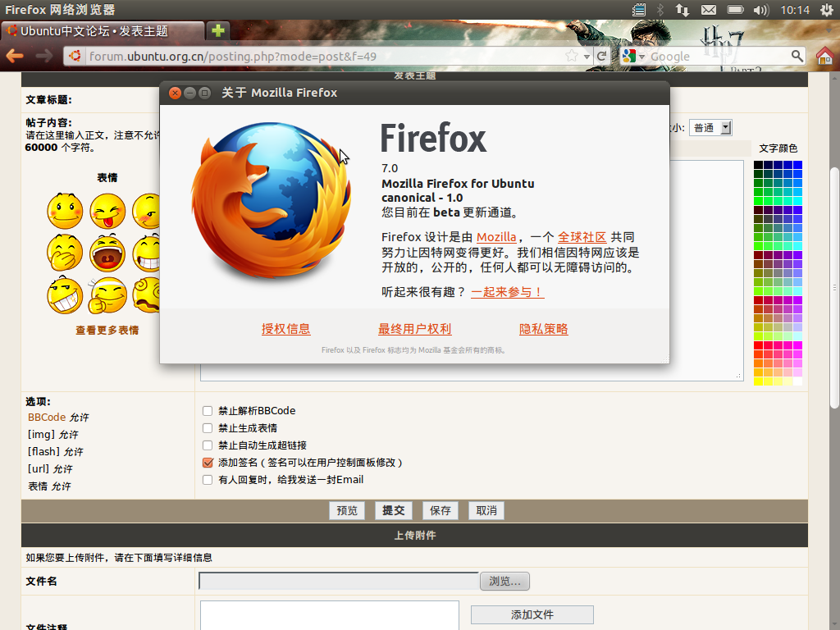
Task: Follow the 一起来参与！ link
Action: (x=507, y=292)
